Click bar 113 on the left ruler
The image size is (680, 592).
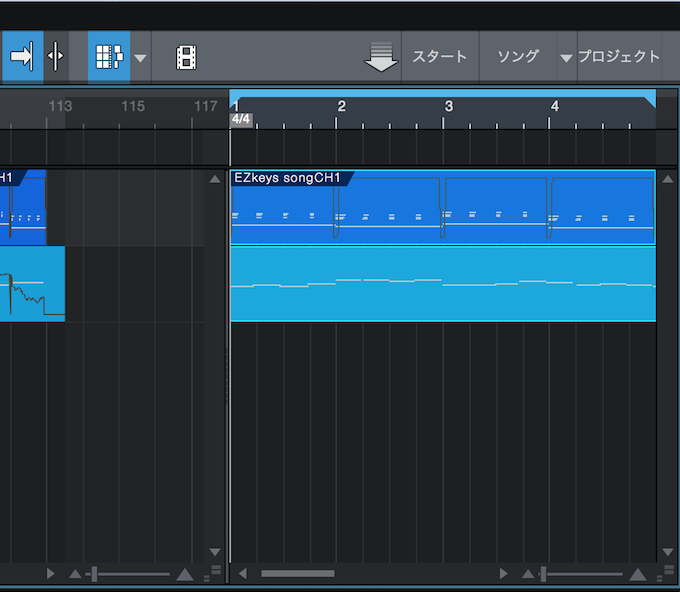click(60, 106)
